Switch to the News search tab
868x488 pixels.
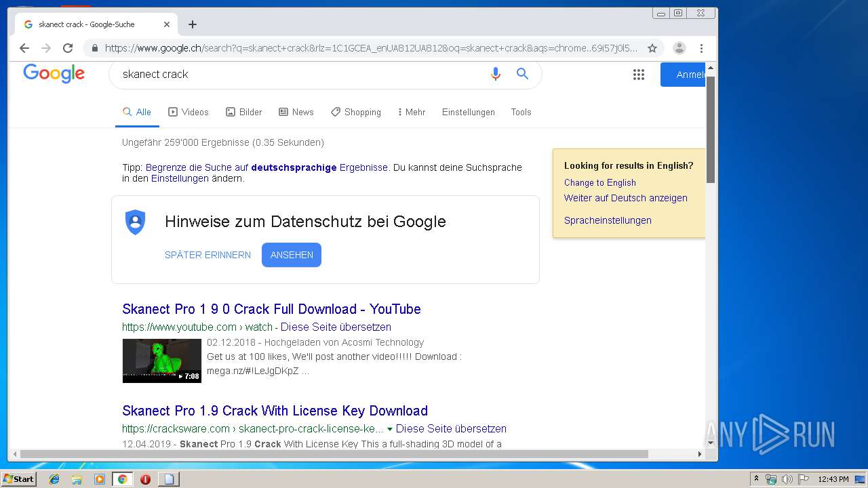(x=296, y=112)
